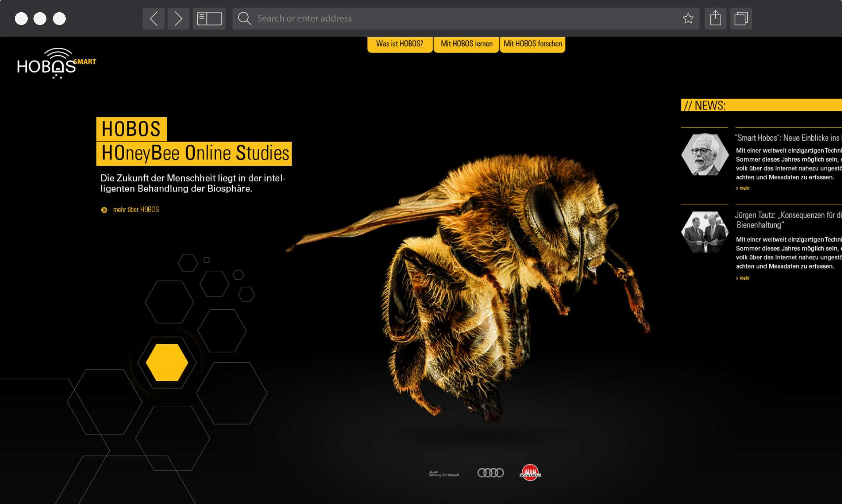This screenshot has width=842, height=504.
Task: Open the bee hero image
Action: (x=469, y=289)
